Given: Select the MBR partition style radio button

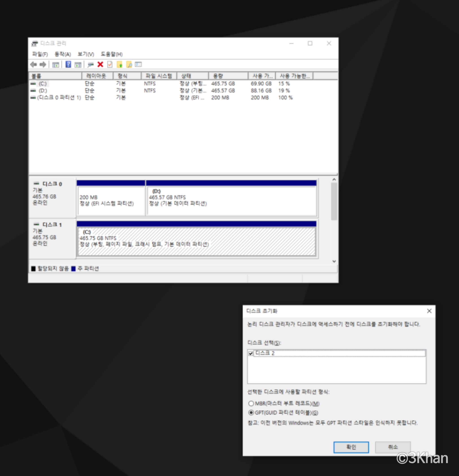Looking at the screenshot, I should pos(251,403).
